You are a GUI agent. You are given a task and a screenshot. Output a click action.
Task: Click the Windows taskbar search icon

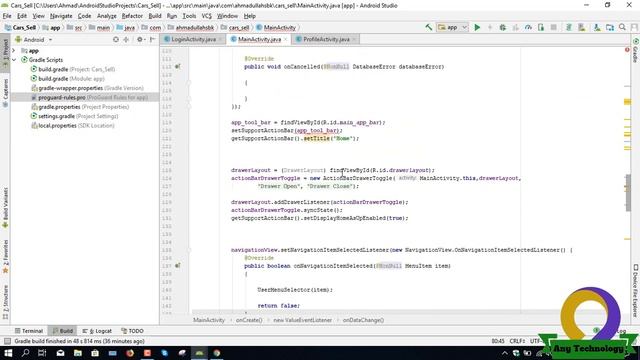tap(25, 353)
